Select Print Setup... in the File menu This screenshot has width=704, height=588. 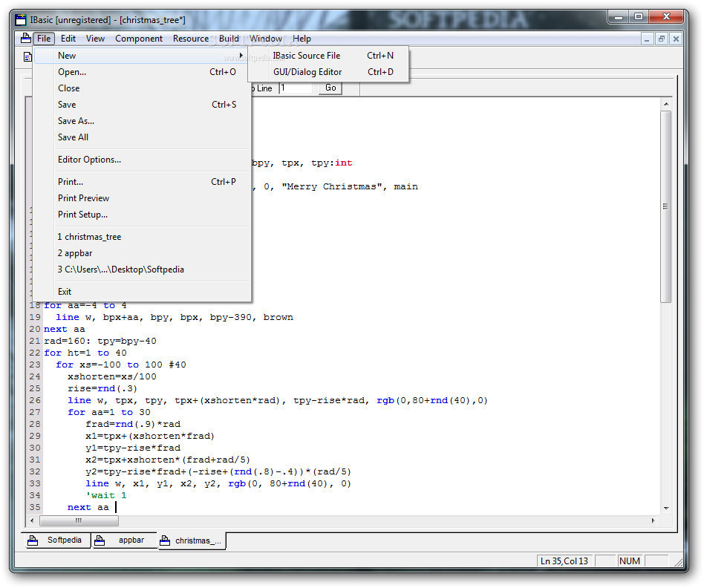click(141, 215)
